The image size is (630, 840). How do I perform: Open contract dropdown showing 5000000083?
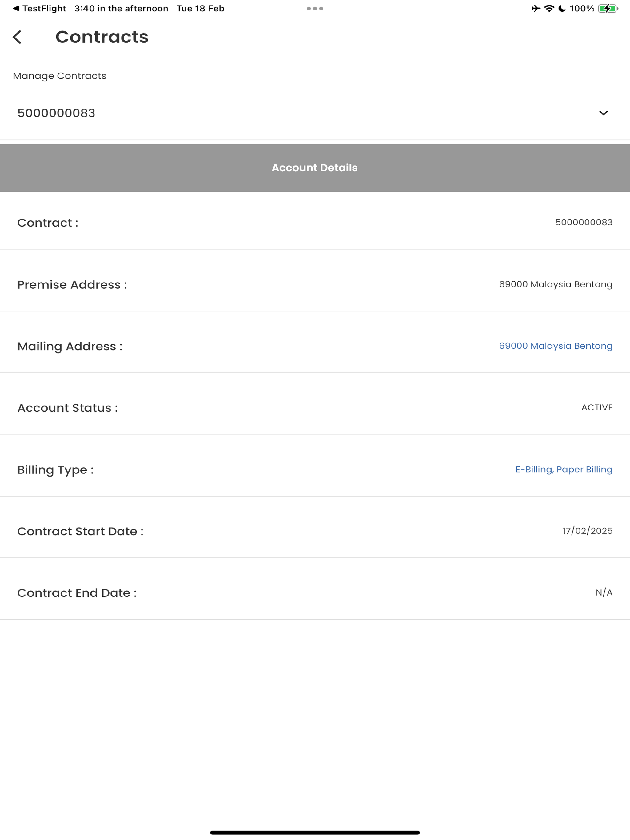coord(315,113)
